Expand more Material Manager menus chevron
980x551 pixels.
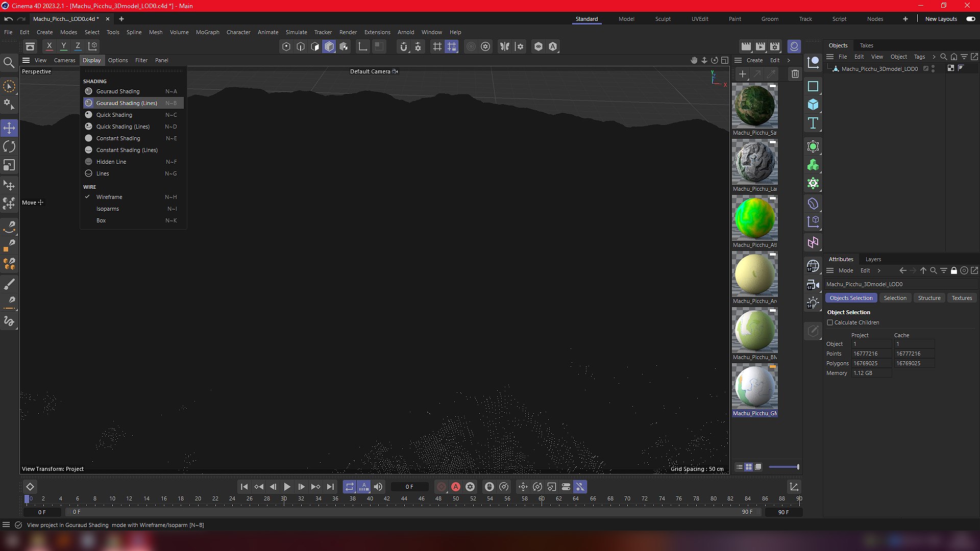point(789,60)
